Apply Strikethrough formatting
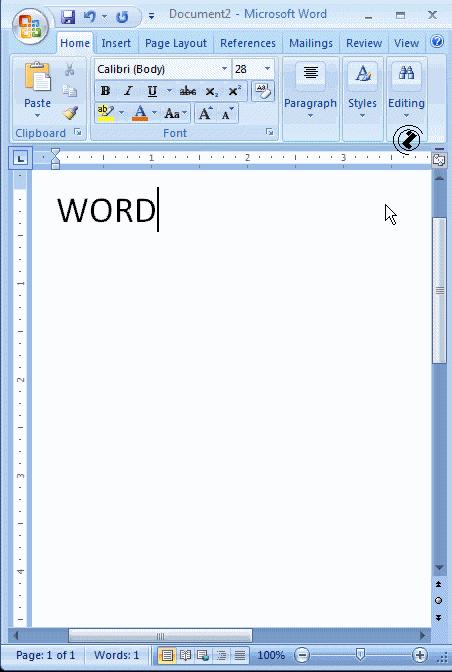The width and height of the screenshot is (452, 672). tap(188, 91)
